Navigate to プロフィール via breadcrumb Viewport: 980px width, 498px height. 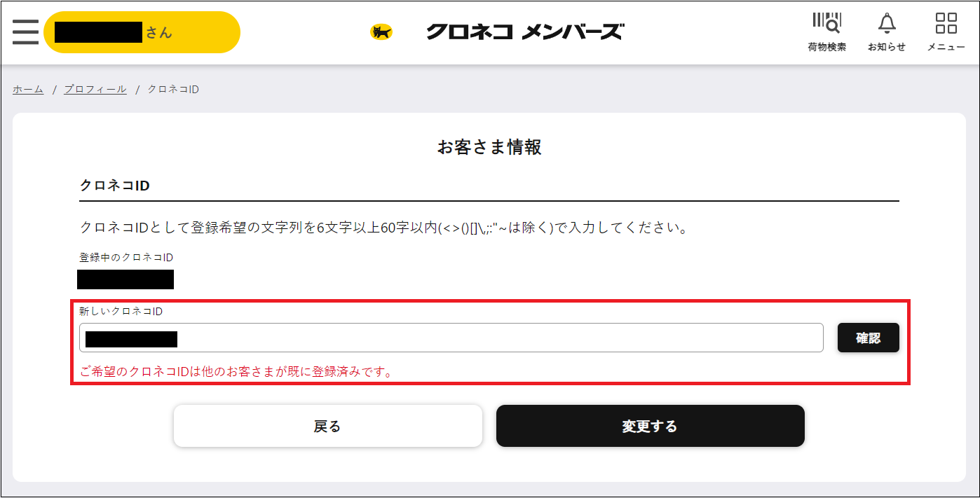point(94,89)
